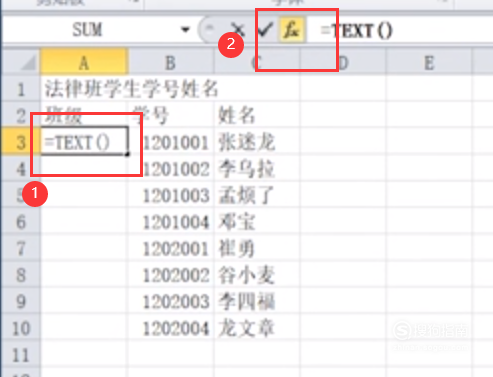The height and width of the screenshot is (377, 493).
Task: Select row 3 header
Action: [x=21, y=142]
